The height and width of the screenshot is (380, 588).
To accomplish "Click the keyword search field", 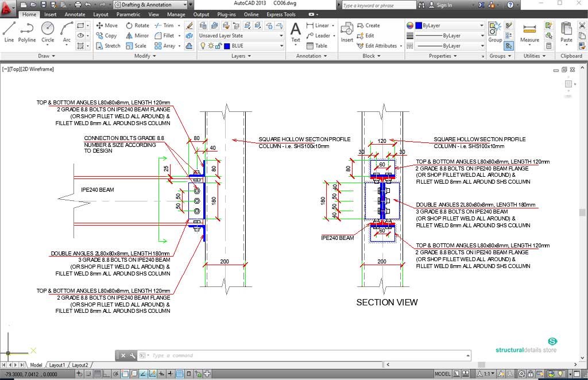I will tap(379, 5).
